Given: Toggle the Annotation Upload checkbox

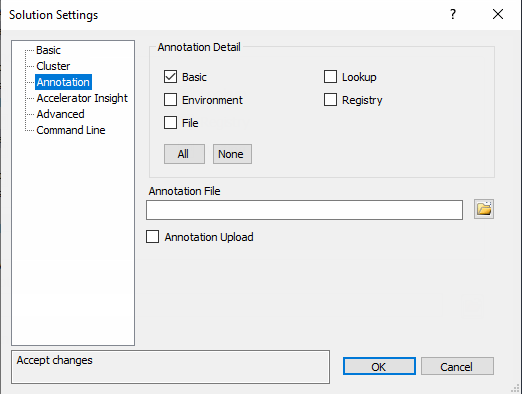Looking at the screenshot, I should 152,237.
